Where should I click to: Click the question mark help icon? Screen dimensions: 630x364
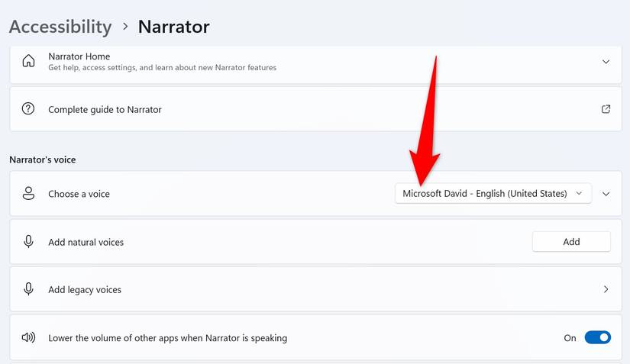click(28, 109)
